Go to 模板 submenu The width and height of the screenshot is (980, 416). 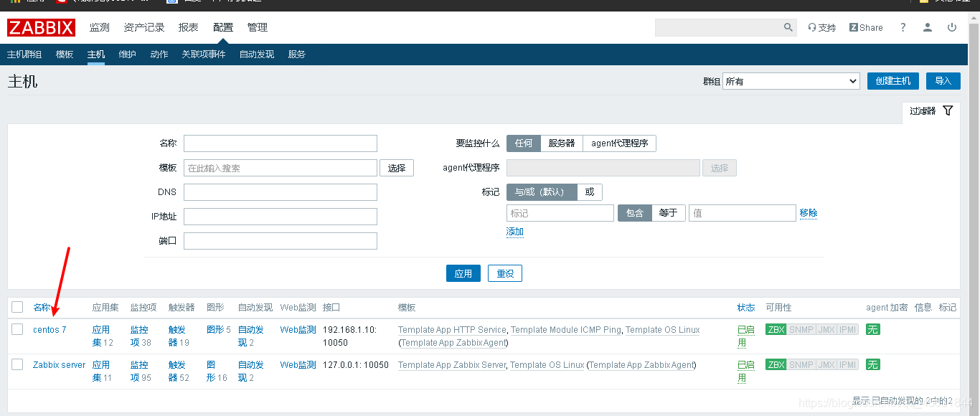pos(65,55)
